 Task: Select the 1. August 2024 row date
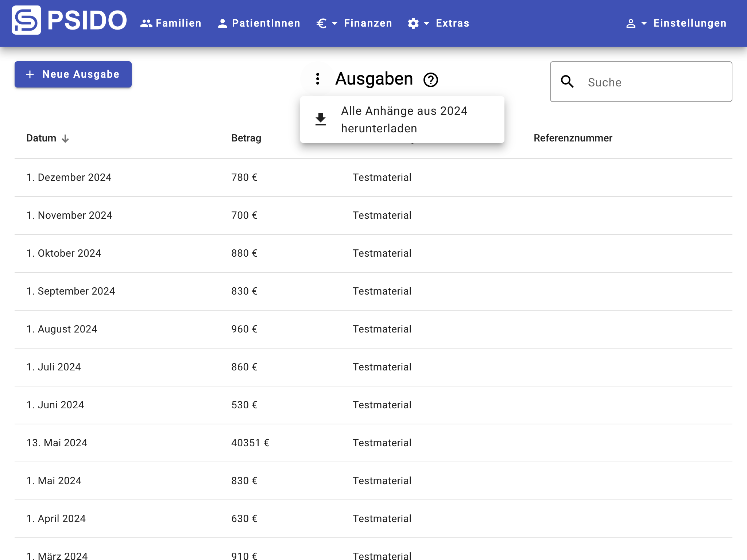(x=62, y=329)
